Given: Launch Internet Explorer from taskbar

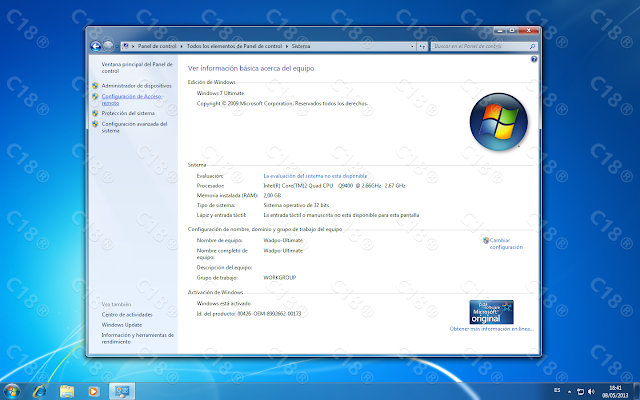Looking at the screenshot, I should pyautogui.click(x=40, y=391).
